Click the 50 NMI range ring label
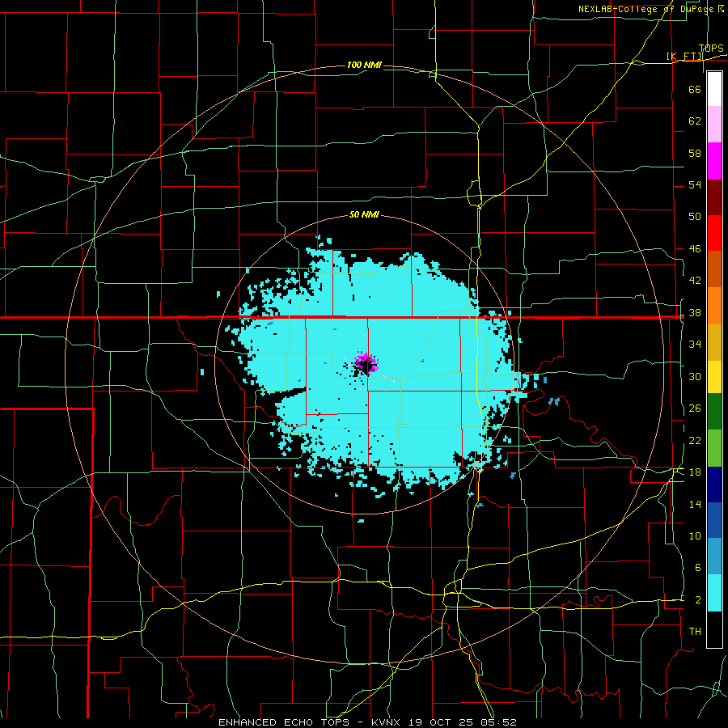Image resolution: width=728 pixels, height=728 pixels. pyautogui.click(x=364, y=214)
